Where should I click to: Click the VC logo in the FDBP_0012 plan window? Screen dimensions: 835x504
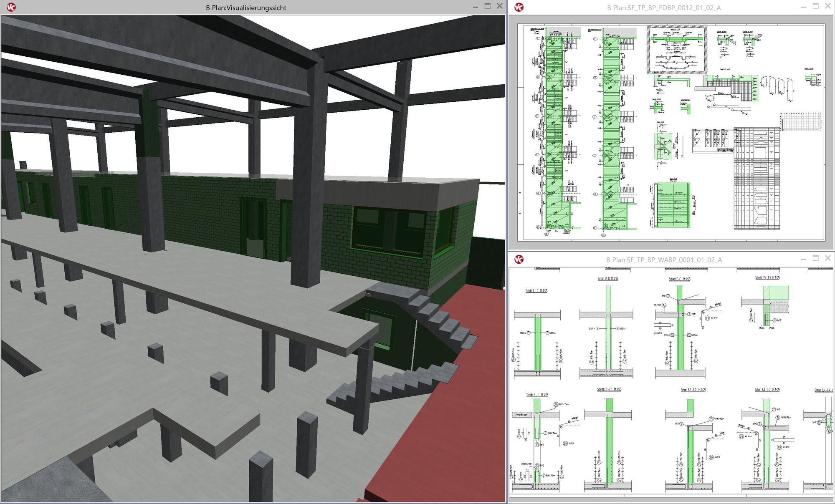coord(519,7)
